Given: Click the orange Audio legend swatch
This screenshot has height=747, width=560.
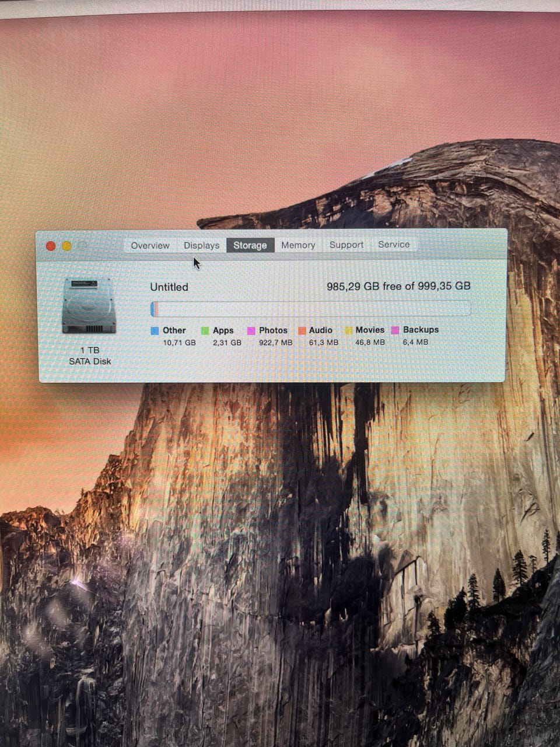Looking at the screenshot, I should tap(302, 331).
